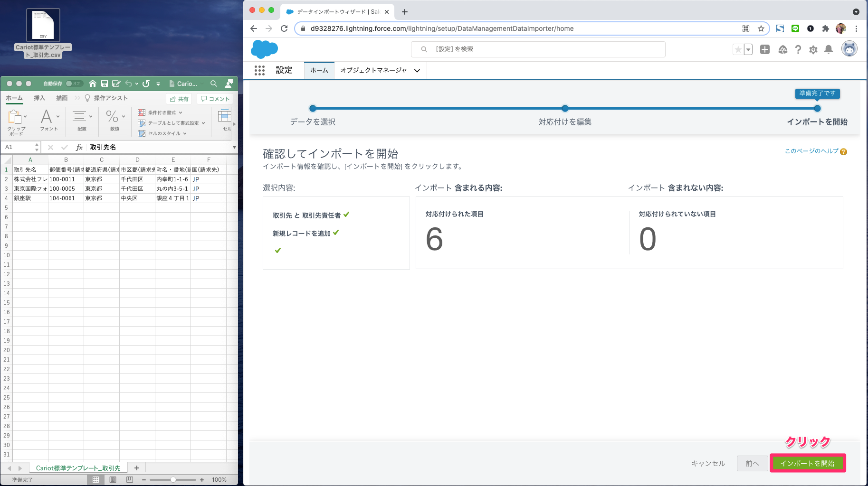Click the Excel Comments button
This screenshot has width=868, height=486.
coord(215,99)
